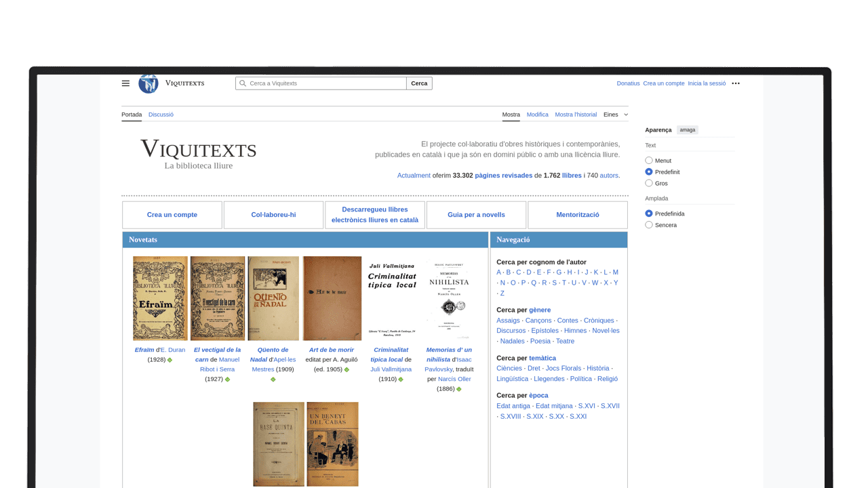Click the amaga button in Aparença panel
The height and width of the screenshot is (488, 868).
tap(688, 130)
